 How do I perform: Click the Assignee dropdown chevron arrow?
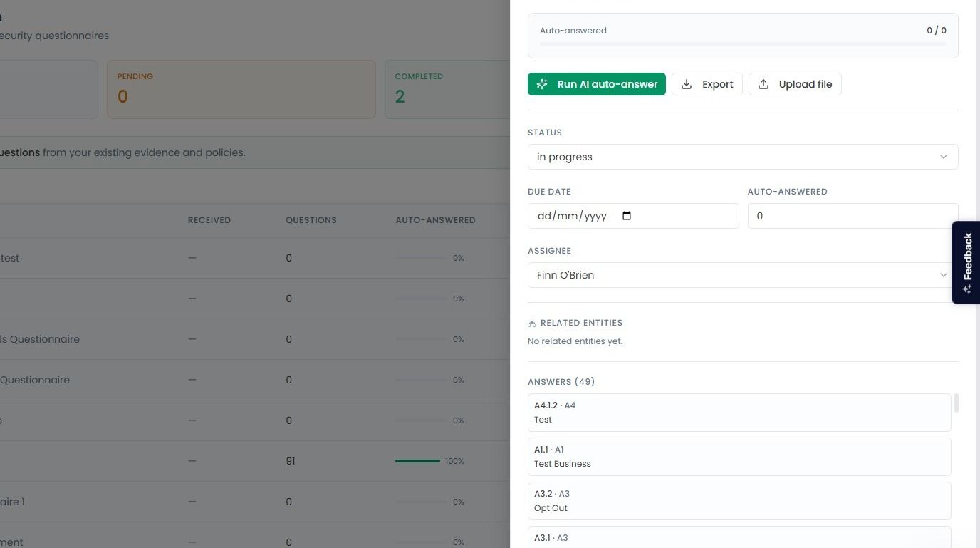[944, 275]
